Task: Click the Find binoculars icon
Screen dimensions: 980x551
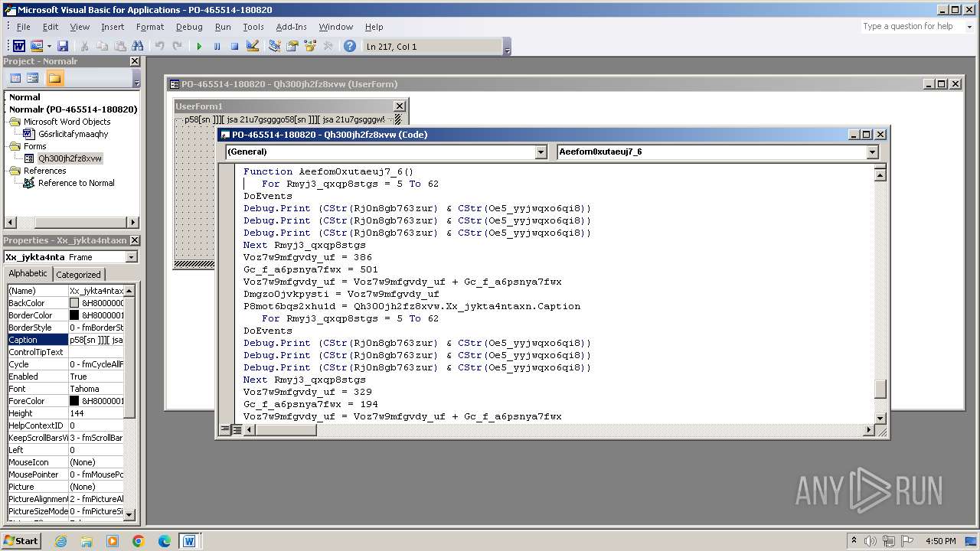Action: 138,47
